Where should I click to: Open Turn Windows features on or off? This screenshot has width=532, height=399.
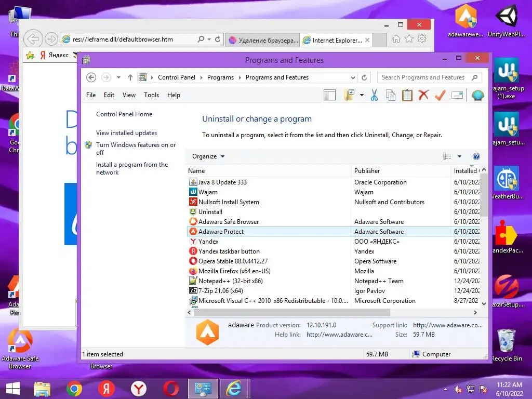136,149
